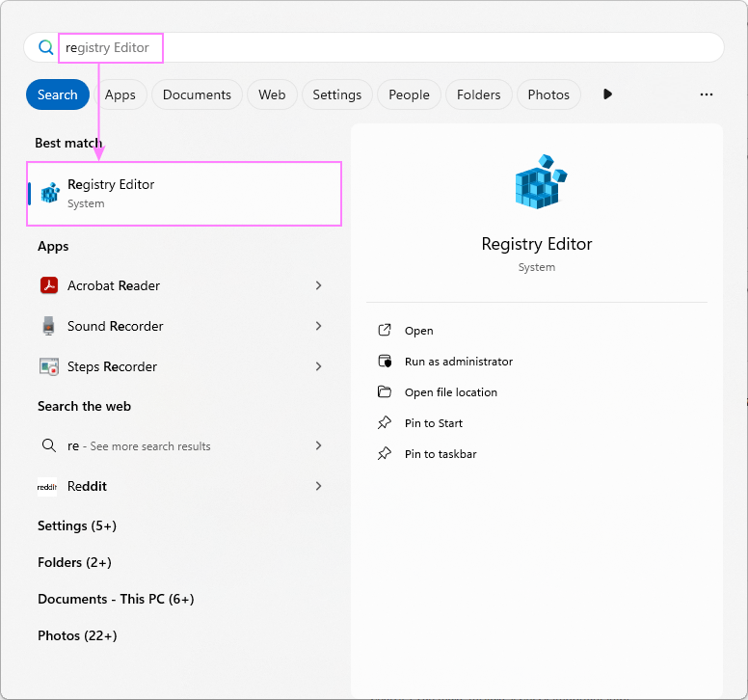Expand the Folders (2+) results
748x700 pixels.
74,562
